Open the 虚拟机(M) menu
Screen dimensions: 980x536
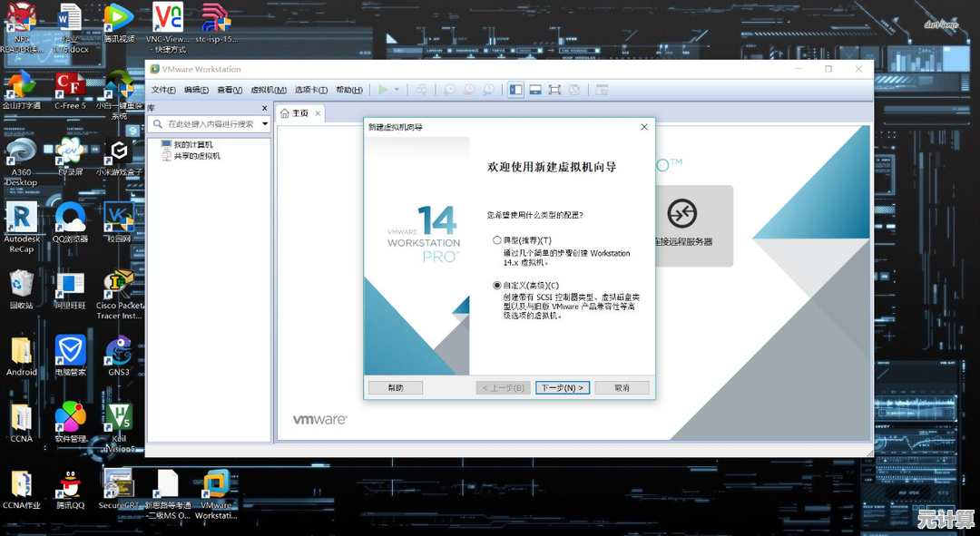pyautogui.click(x=269, y=90)
